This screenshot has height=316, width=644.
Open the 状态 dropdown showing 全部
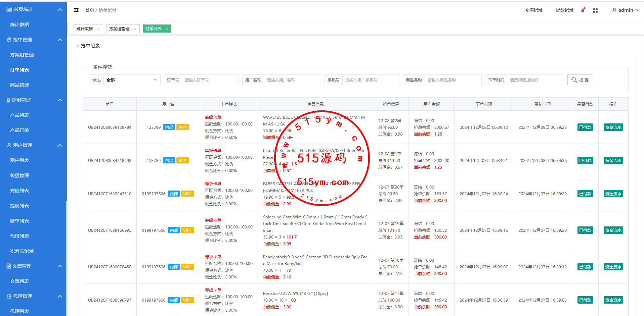pos(131,80)
